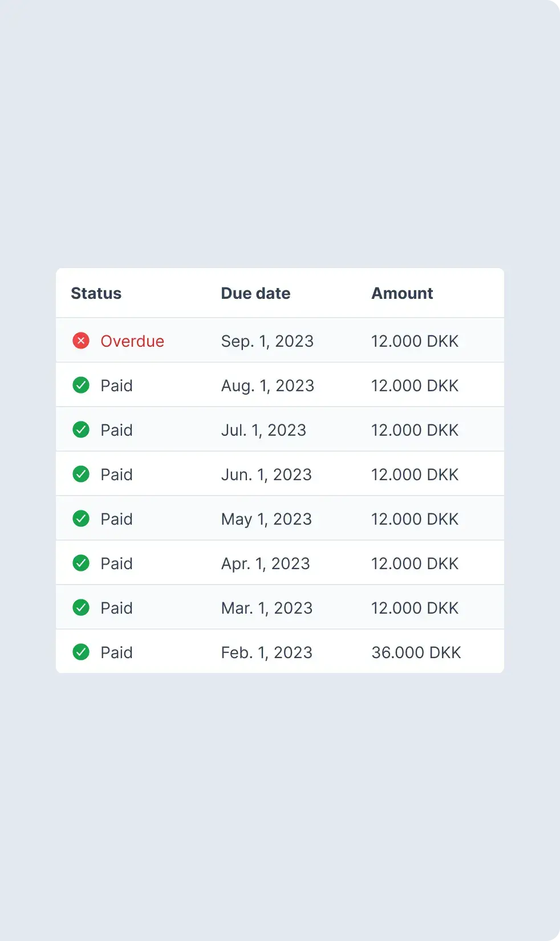Select the red Overdue status label

[x=132, y=342]
